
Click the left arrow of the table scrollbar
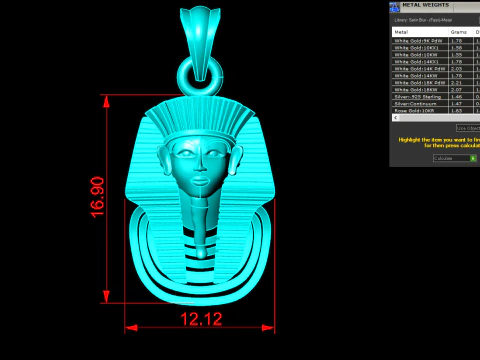(395, 118)
